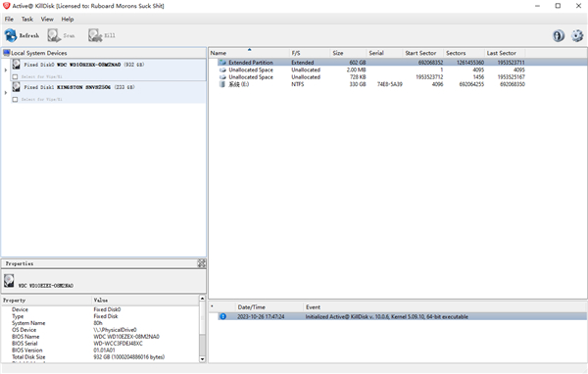The height and width of the screenshot is (374, 588).
Task: Click the Refresh toolbar icon
Action: pyautogui.click(x=11, y=35)
